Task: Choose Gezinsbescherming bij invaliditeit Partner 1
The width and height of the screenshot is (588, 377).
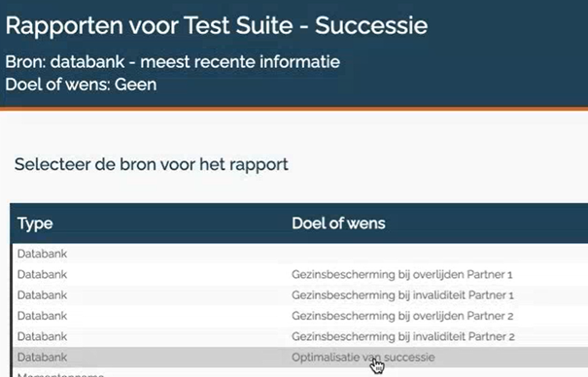Action: tap(402, 295)
